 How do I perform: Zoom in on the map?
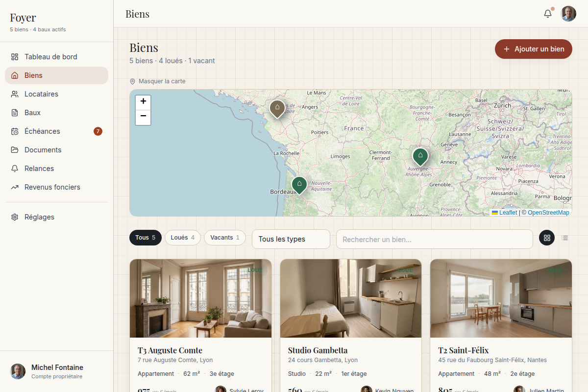click(143, 101)
